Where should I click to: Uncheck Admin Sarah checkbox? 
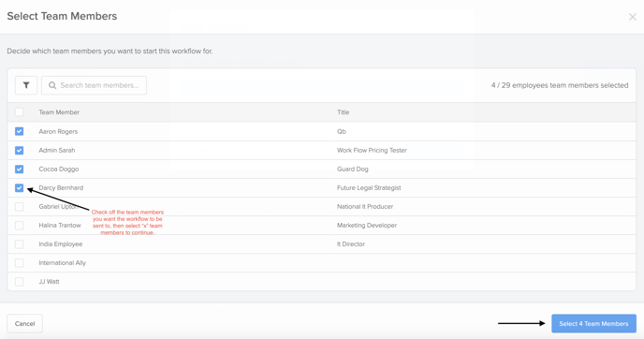click(20, 151)
